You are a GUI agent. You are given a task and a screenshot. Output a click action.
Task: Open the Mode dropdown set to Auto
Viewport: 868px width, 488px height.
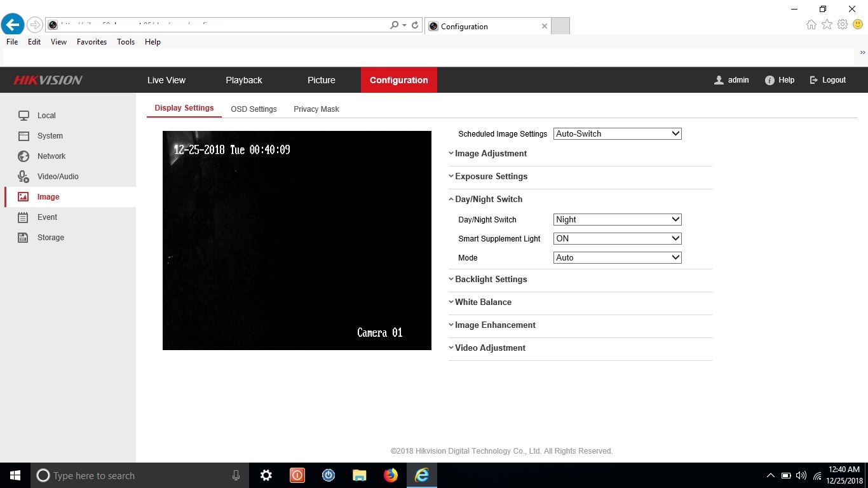(617, 258)
